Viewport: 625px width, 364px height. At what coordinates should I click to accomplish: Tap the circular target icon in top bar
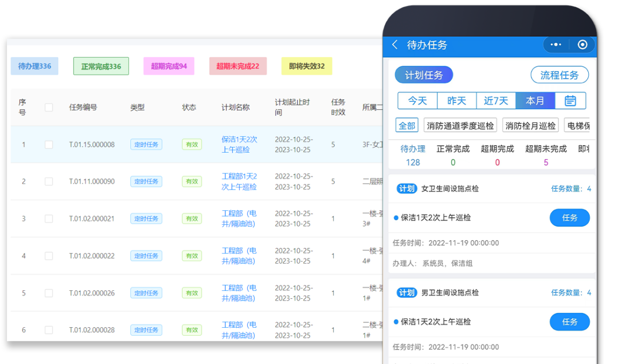click(583, 45)
